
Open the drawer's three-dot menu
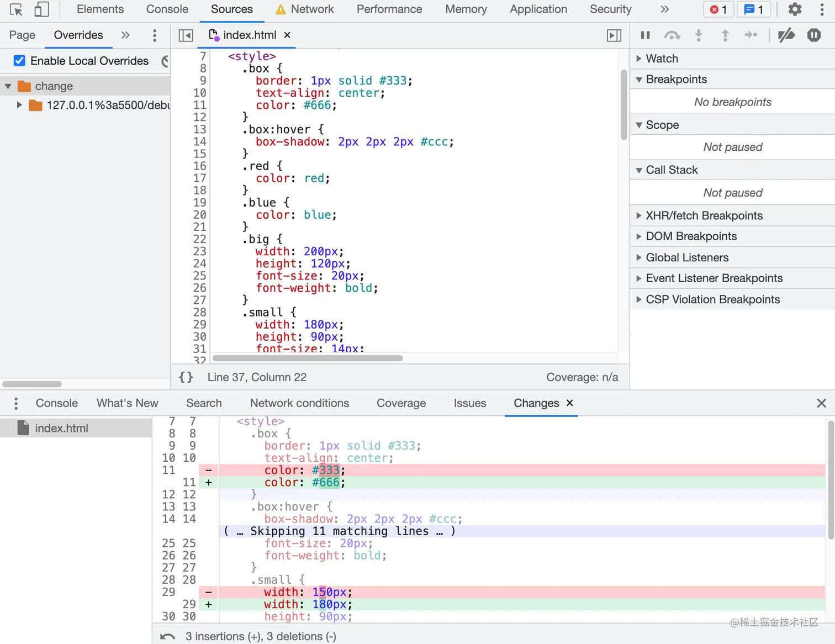(16, 403)
